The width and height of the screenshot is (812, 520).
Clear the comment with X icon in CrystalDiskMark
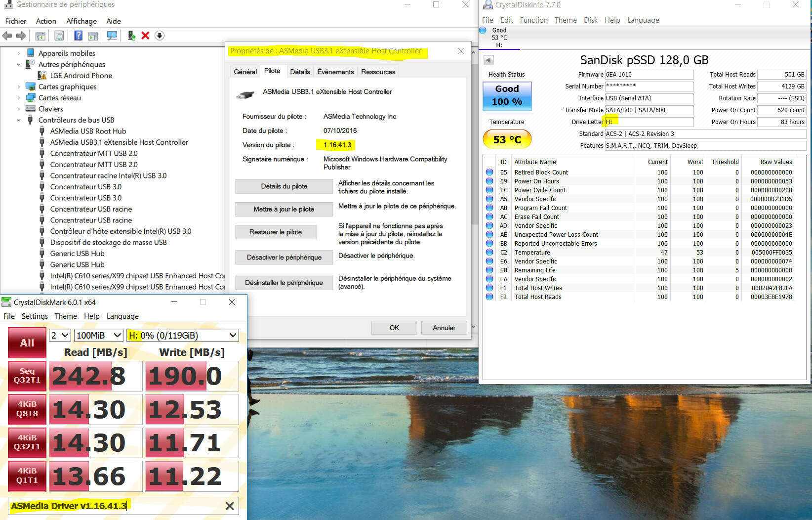[230, 506]
